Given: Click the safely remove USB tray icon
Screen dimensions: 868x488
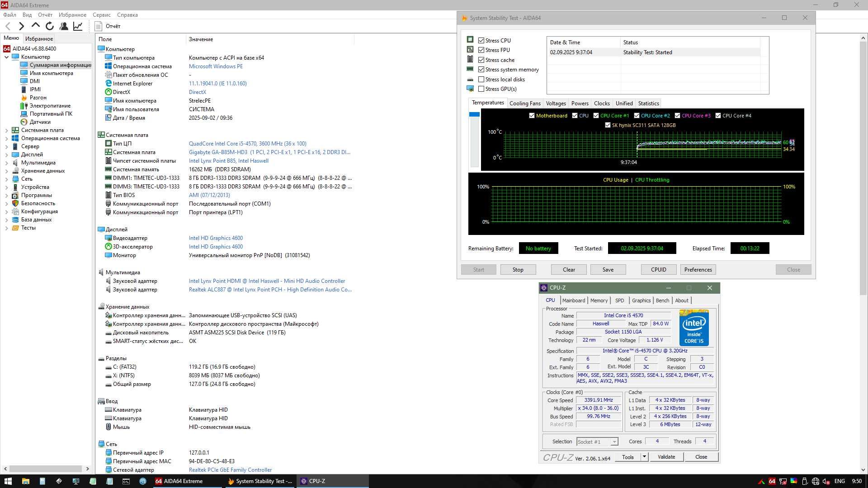Looking at the screenshot, I should 805,481.
